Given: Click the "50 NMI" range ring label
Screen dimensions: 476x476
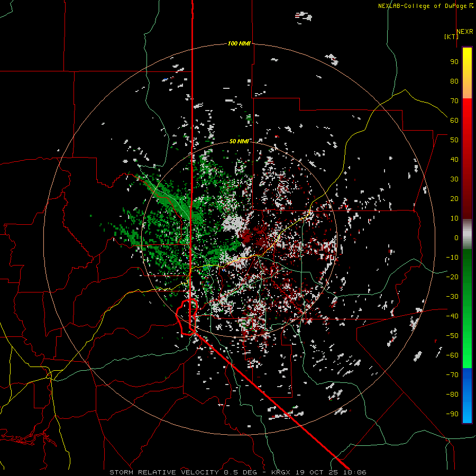Looking at the screenshot, I should click(239, 141).
